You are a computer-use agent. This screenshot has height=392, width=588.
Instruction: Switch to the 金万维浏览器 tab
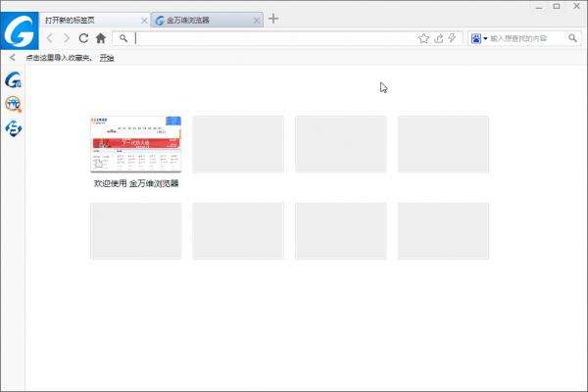[x=207, y=20]
